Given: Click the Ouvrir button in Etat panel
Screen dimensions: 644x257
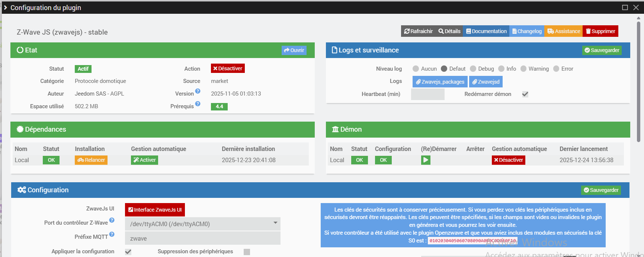Looking at the screenshot, I should pyautogui.click(x=294, y=50).
